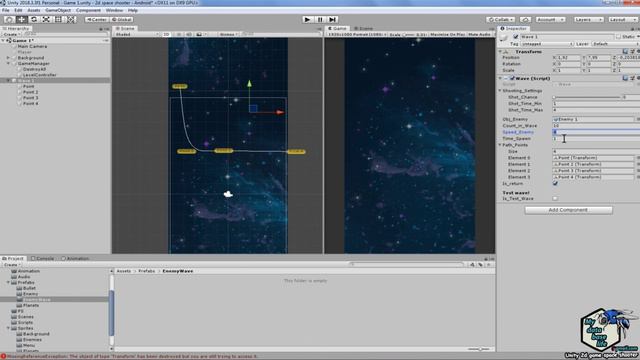
Task: Open the cloud services panel
Action: (x=525, y=19)
